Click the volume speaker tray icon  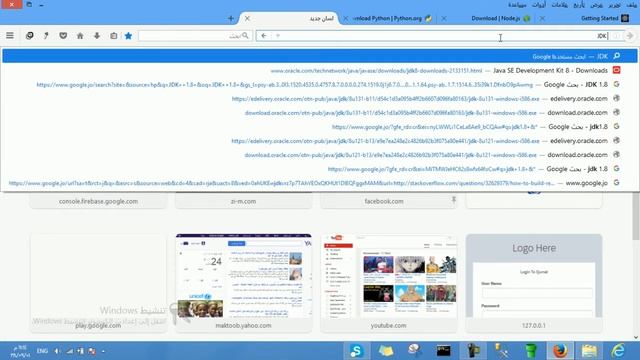(x=57, y=351)
